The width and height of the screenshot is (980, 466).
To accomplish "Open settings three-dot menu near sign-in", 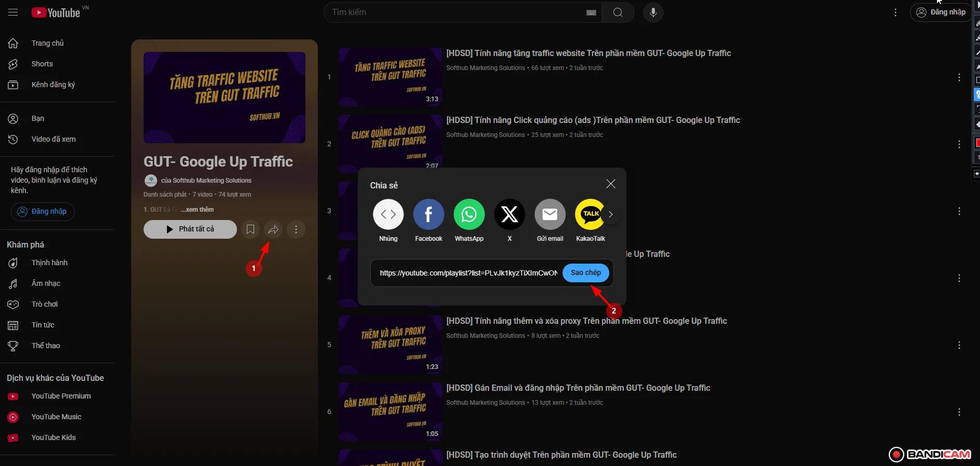I will point(895,12).
